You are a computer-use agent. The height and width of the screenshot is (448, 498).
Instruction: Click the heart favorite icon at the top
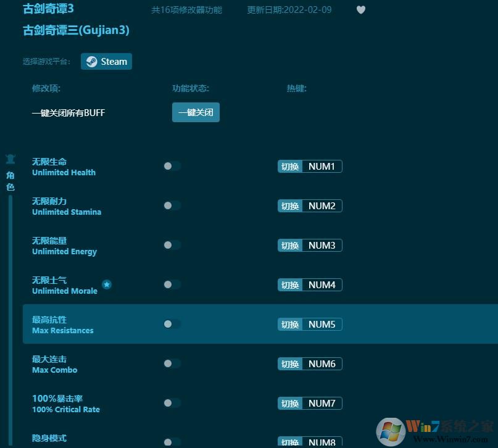pos(361,10)
